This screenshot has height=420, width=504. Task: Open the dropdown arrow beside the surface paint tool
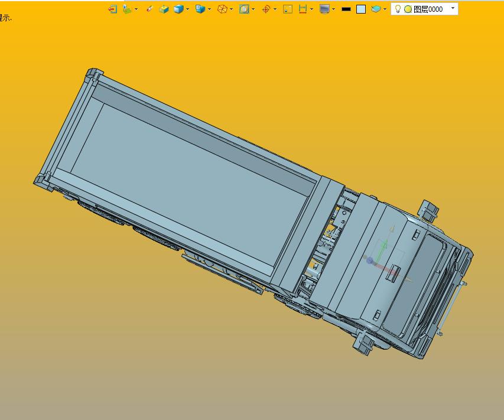(136, 9)
